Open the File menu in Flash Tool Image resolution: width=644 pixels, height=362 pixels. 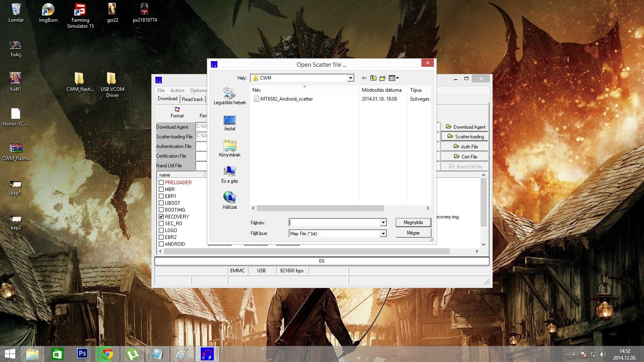pyautogui.click(x=161, y=90)
